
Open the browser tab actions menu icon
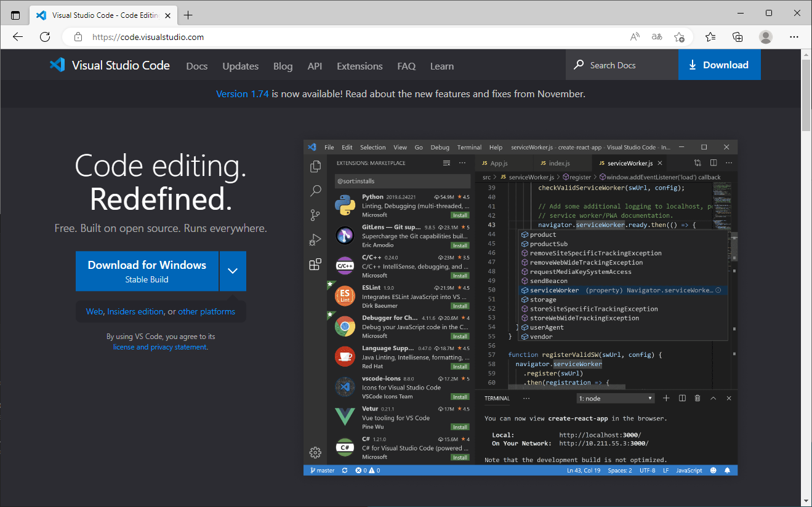click(x=15, y=15)
